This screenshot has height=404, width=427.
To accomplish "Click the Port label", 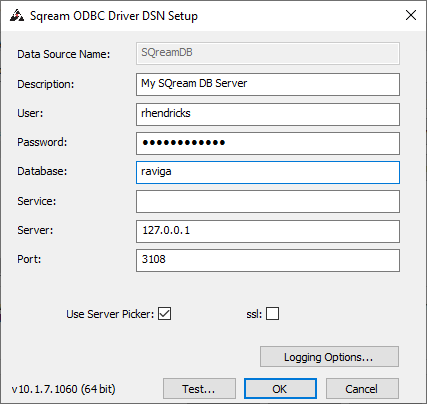I will click(29, 259).
